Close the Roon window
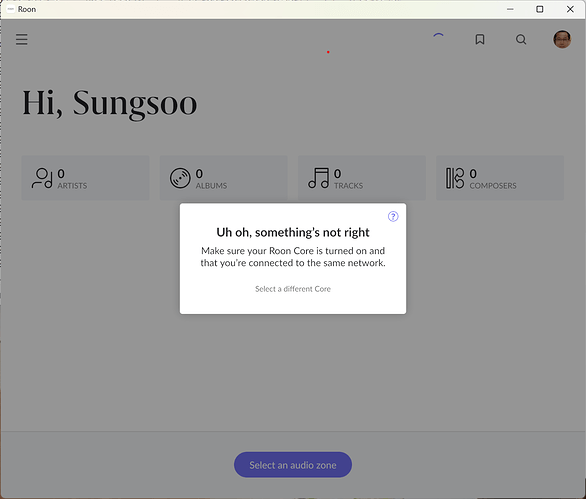The height and width of the screenshot is (499, 586). point(570,9)
